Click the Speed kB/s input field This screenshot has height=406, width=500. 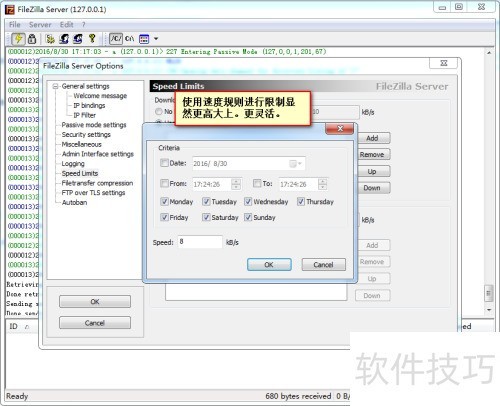(x=200, y=242)
